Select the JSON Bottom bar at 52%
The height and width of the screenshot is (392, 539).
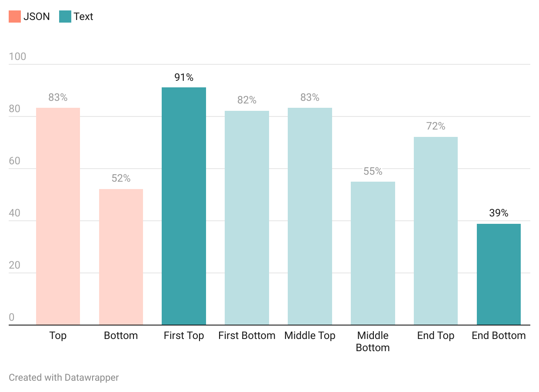[x=121, y=257]
